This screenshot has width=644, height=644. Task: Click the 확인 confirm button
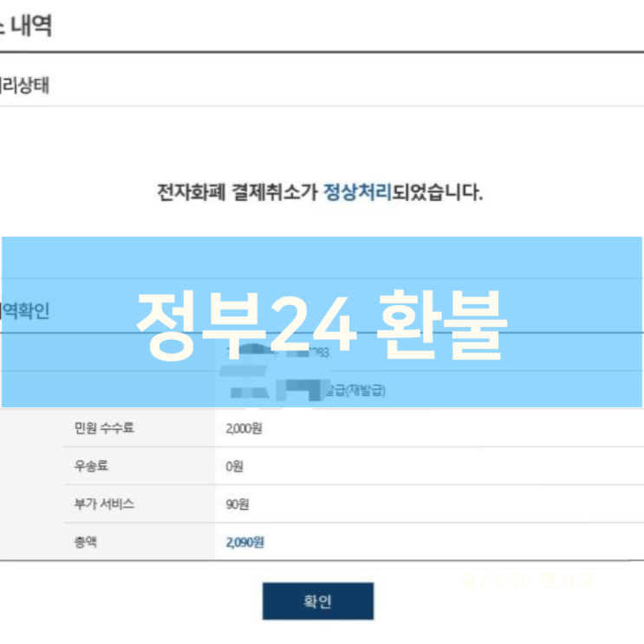click(x=318, y=601)
